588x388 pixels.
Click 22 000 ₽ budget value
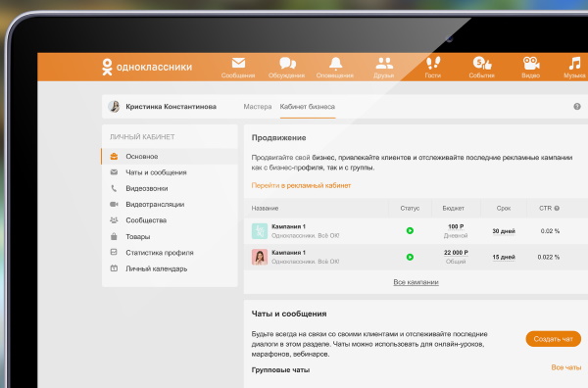(x=456, y=252)
